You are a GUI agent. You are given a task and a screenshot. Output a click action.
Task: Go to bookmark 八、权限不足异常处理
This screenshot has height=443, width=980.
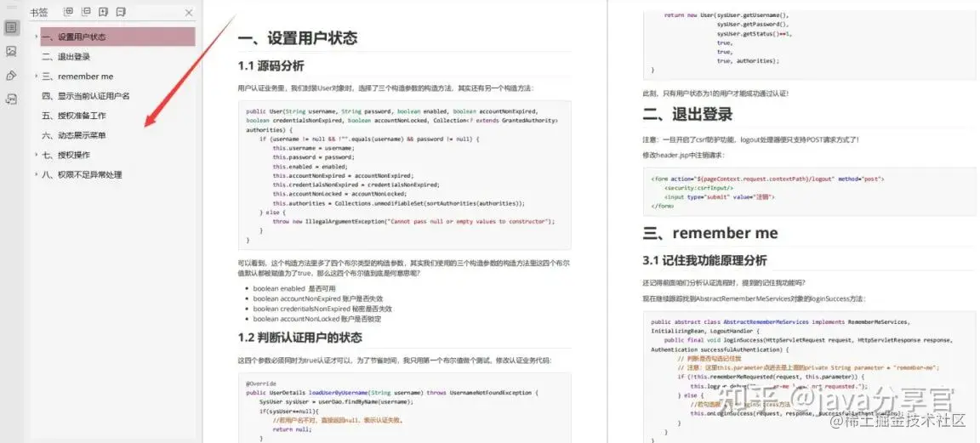(x=82, y=175)
